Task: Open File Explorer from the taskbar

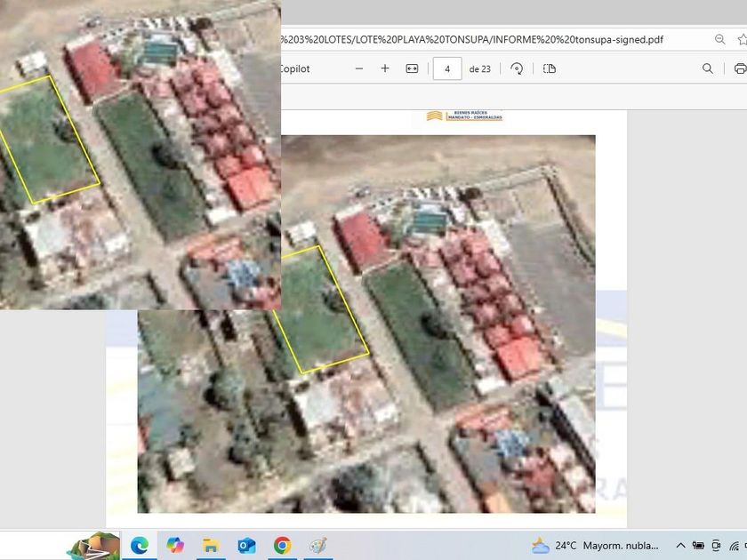Action: tap(211, 545)
